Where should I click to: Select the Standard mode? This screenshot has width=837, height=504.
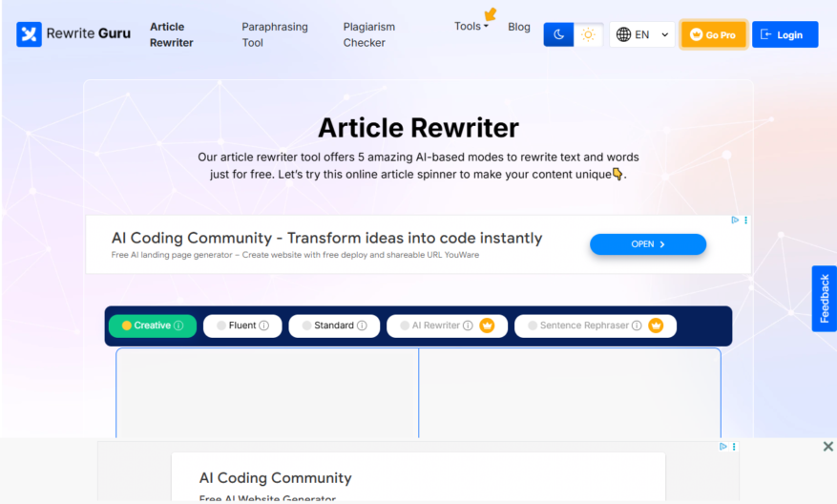pos(334,325)
